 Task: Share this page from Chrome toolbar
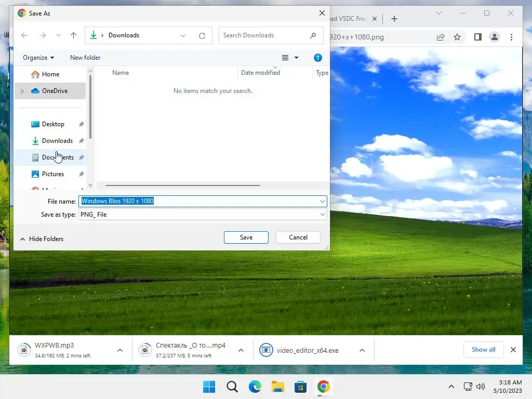click(x=441, y=37)
